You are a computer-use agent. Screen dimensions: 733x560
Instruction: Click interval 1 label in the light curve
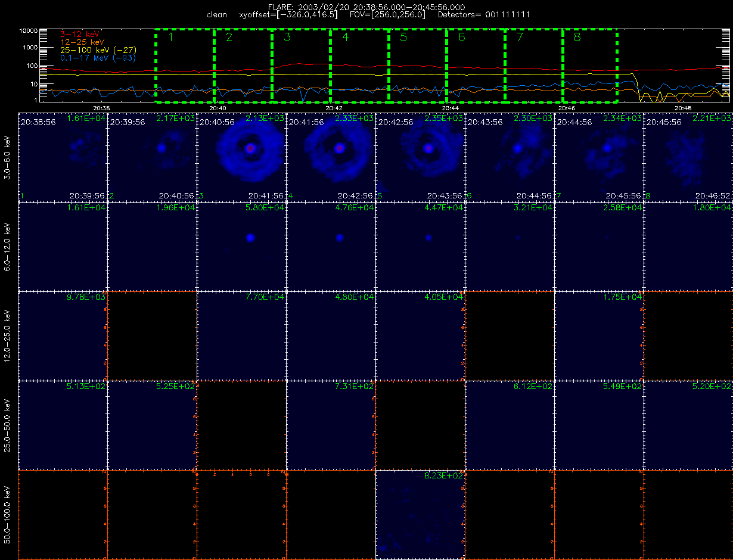(x=170, y=38)
